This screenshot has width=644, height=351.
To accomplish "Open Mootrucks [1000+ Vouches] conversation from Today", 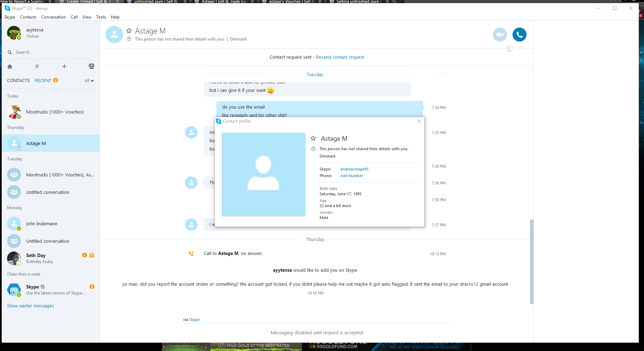I will tap(51, 112).
